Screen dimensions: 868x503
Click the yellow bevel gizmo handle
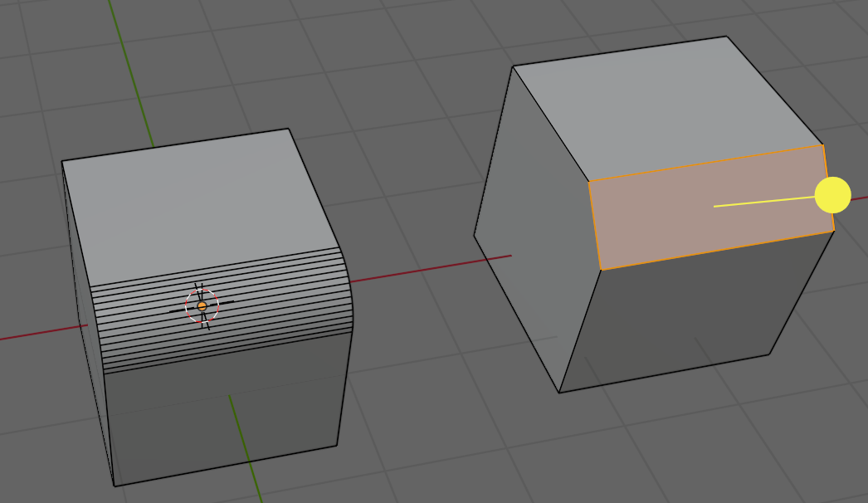click(832, 195)
